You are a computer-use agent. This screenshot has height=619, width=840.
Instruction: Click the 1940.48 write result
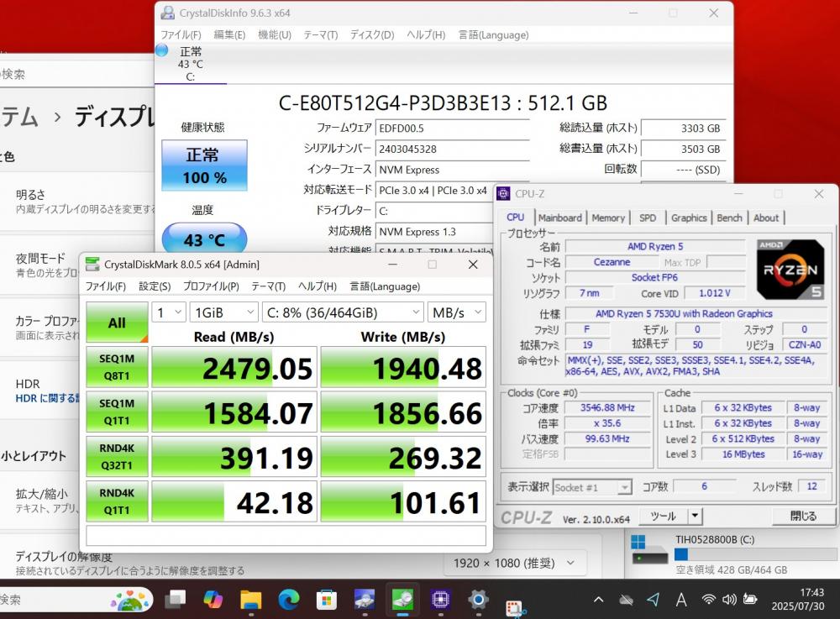403,367
